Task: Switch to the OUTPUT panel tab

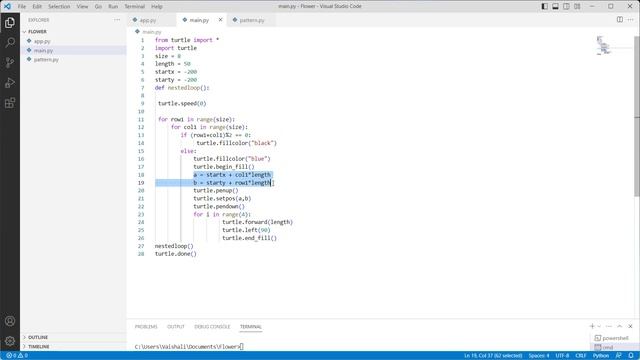Action: pos(176,327)
